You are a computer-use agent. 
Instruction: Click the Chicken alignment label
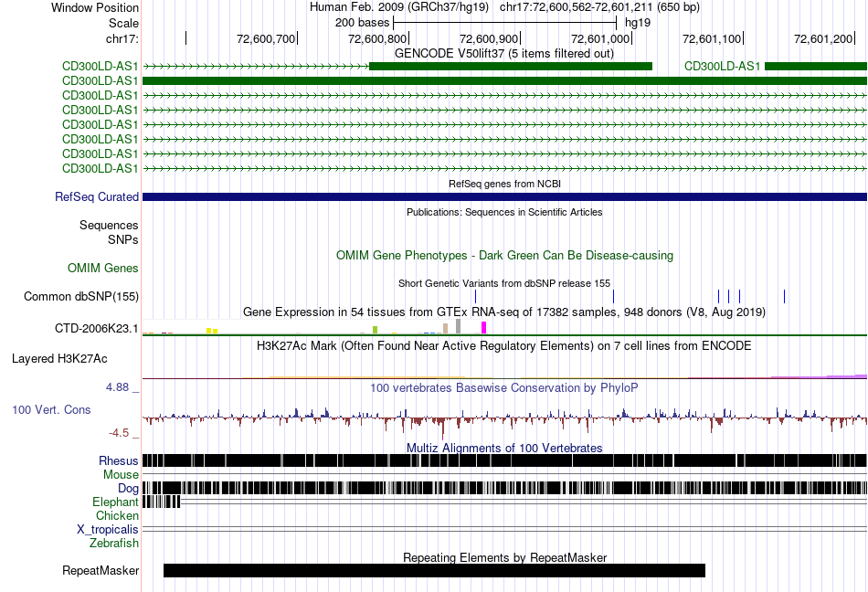tap(117, 515)
